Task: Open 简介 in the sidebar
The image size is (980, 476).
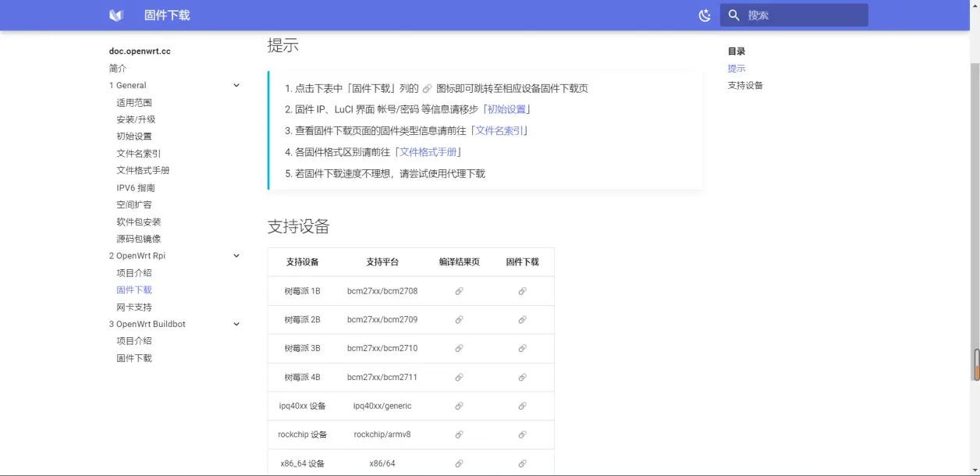Action: pyautogui.click(x=118, y=69)
